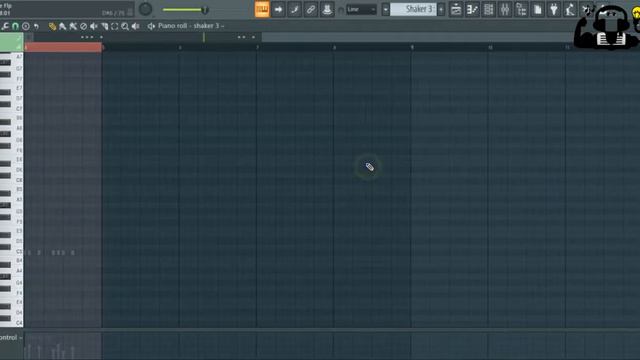Open the piano roll tools wrench menu
This screenshot has height=360, width=640.
point(5,26)
